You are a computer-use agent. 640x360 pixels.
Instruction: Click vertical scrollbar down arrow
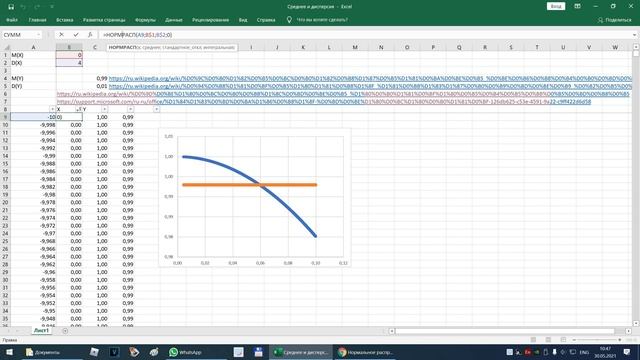(x=636, y=323)
